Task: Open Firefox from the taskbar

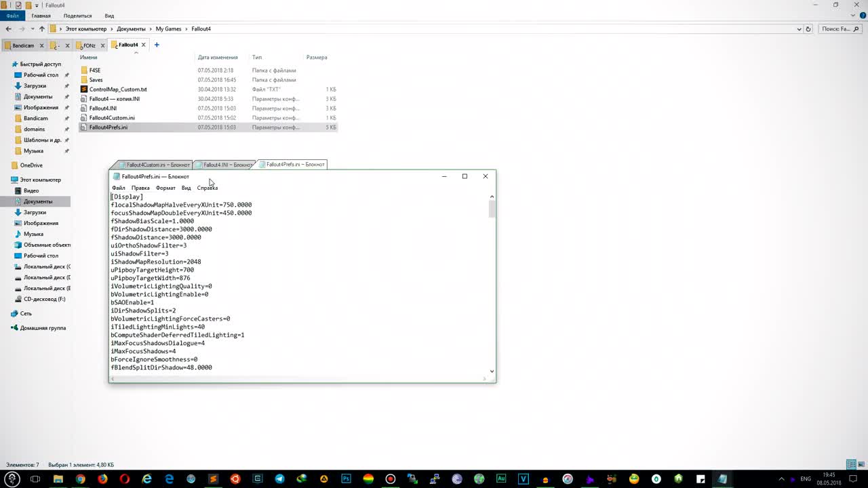Action: tap(102, 479)
